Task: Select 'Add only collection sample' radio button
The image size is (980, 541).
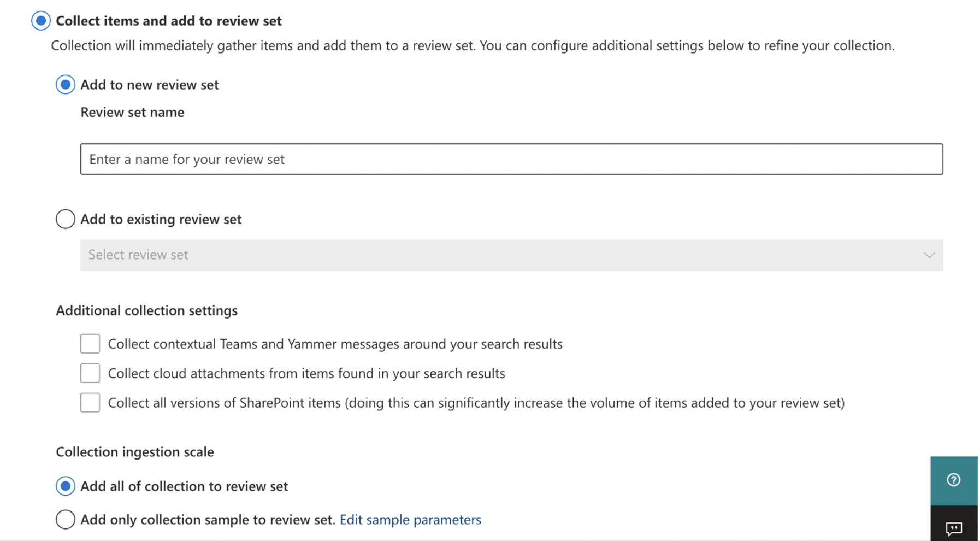Action: tap(65, 519)
